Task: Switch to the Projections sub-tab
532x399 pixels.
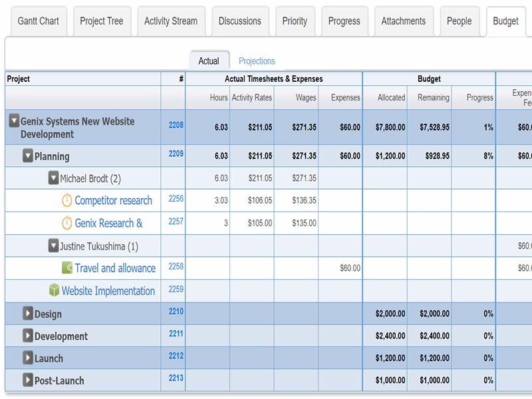Action: [x=257, y=61]
